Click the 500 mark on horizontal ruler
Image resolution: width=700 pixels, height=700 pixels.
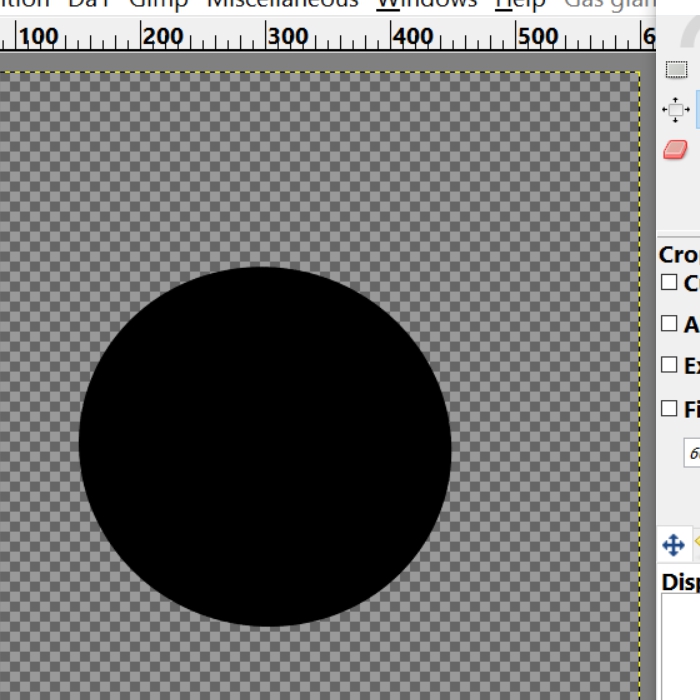click(x=538, y=37)
